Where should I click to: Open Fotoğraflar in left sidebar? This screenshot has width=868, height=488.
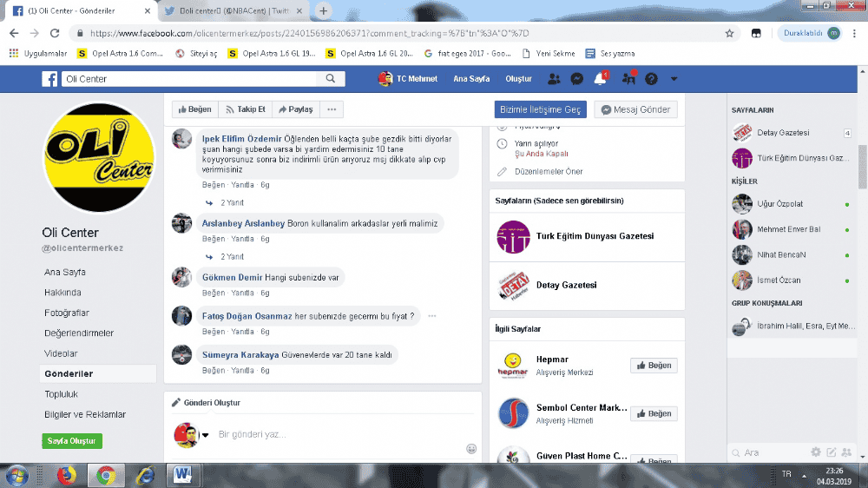(x=67, y=313)
